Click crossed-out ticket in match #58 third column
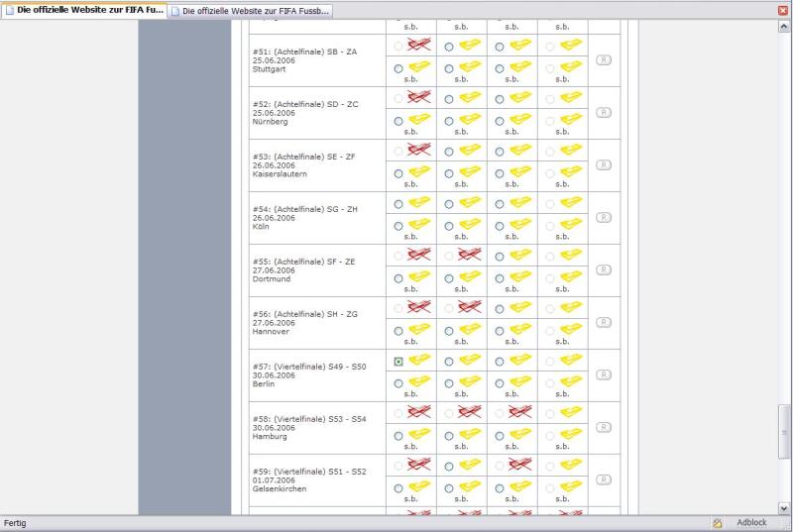Viewport: 793px width, 532px height. (x=520, y=412)
